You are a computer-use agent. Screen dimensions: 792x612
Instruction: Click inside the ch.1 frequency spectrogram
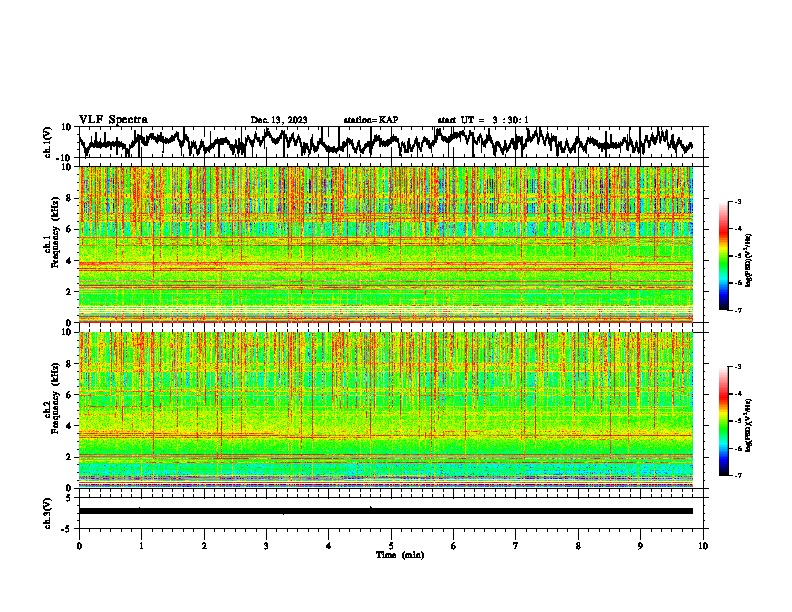(386, 244)
